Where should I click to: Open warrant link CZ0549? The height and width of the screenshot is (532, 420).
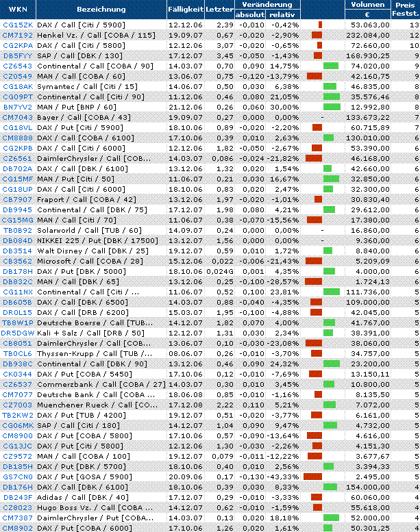[18, 76]
